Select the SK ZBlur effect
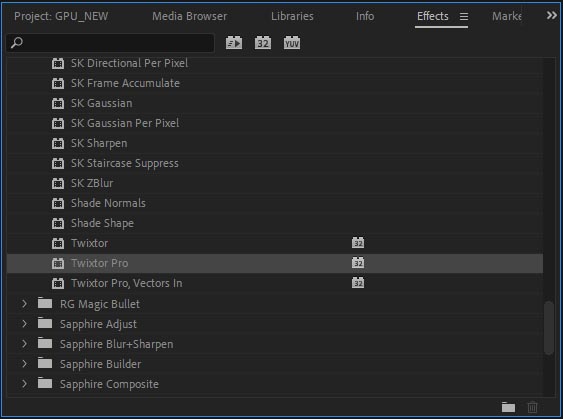 pyautogui.click(x=92, y=183)
